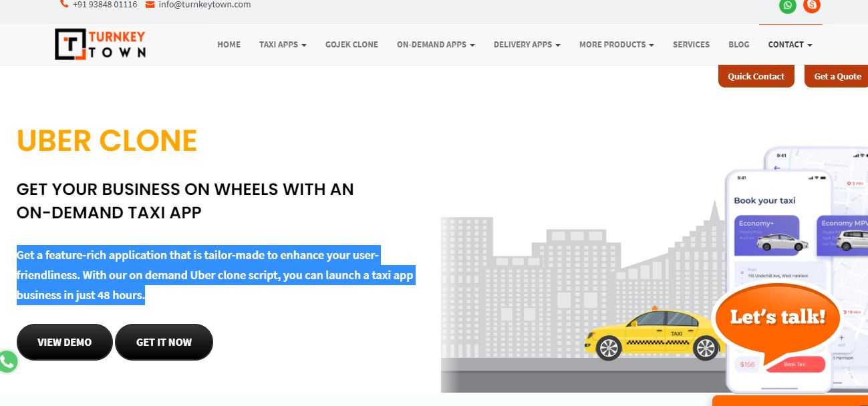
Task: Click the Book Taxi button in mockup
Action: [794, 364]
